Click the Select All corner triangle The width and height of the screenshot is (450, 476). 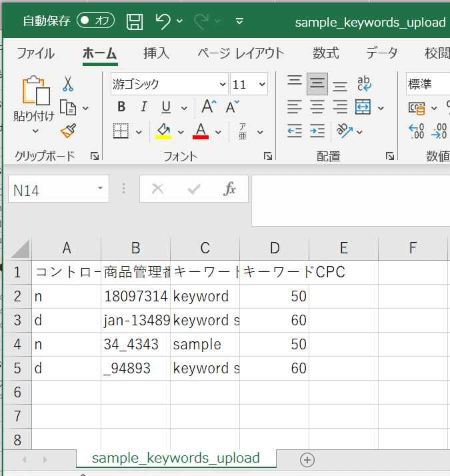(19, 249)
